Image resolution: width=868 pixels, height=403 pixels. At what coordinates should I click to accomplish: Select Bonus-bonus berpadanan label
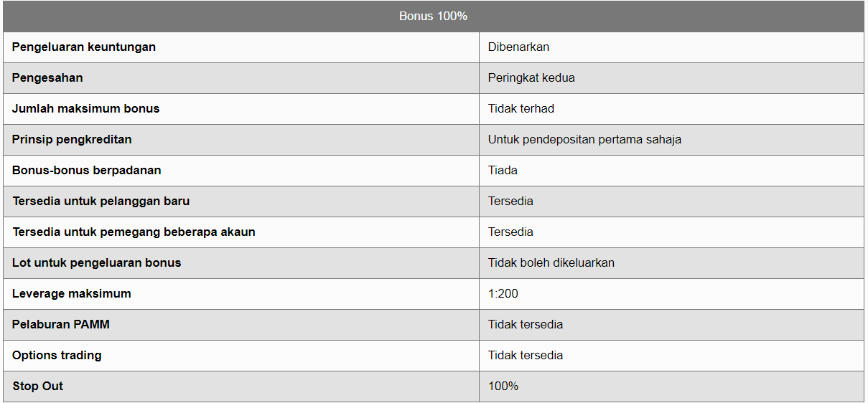coord(87,171)
